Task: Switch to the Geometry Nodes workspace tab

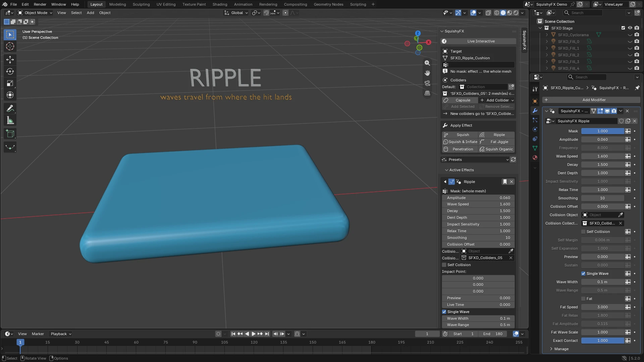Action: pos(328,4)
